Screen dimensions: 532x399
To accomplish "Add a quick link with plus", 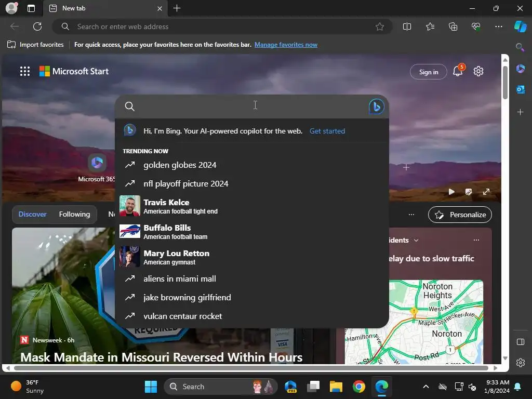I will (x=406, y=167).
